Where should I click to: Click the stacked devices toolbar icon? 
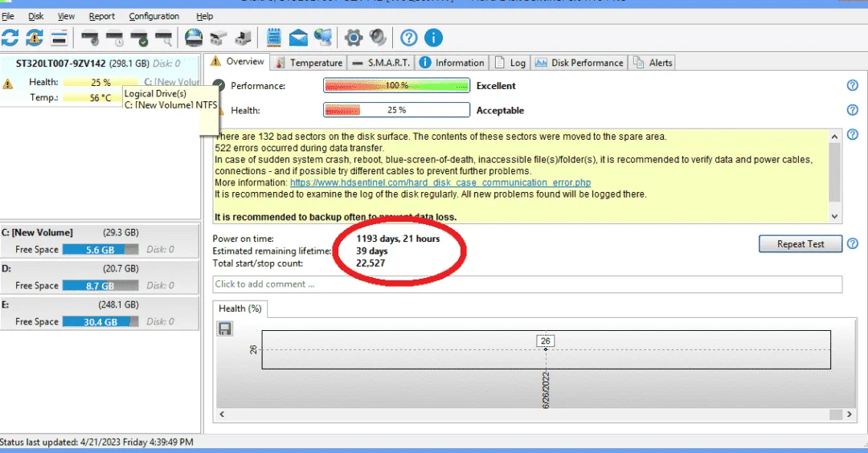tap(243, 39)
